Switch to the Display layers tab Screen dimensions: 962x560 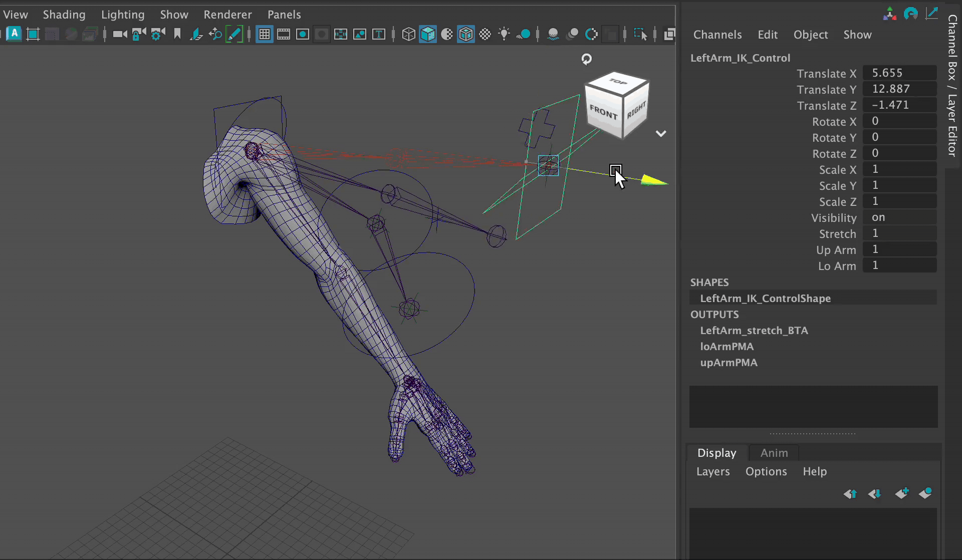[717, 453]
